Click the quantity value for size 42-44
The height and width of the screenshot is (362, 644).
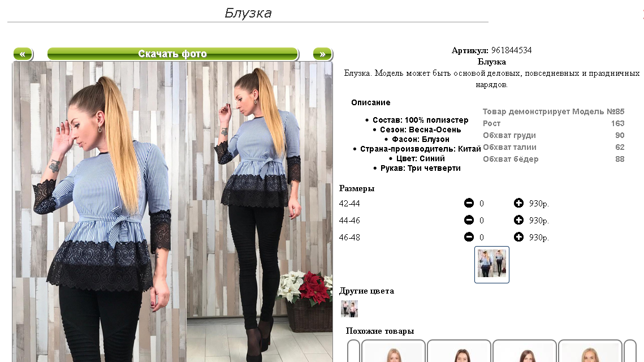pyautogui.click(x=482, y=204)
